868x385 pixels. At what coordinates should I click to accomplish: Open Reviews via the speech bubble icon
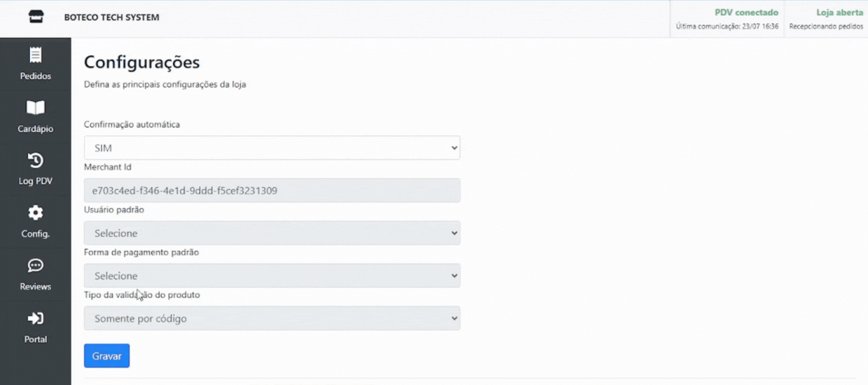(36, 266)
